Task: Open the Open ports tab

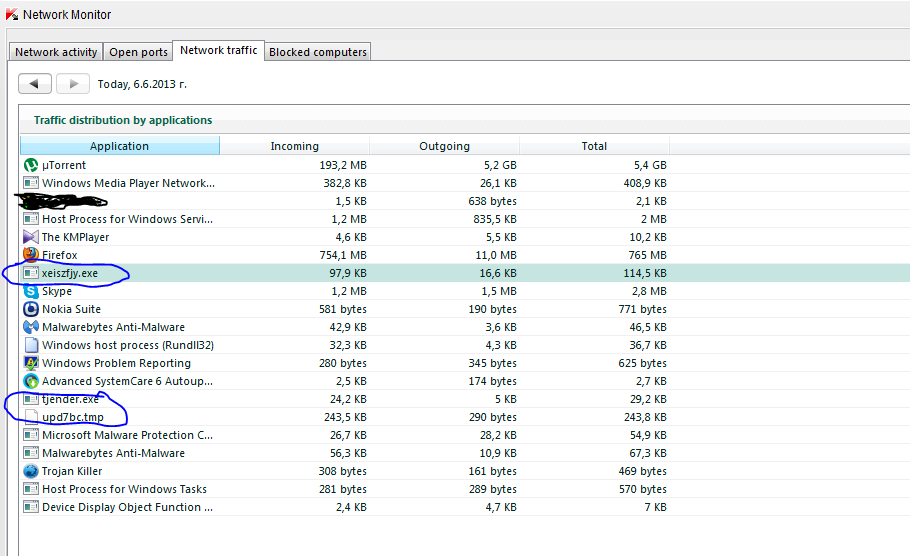Action: pos(138,52)
